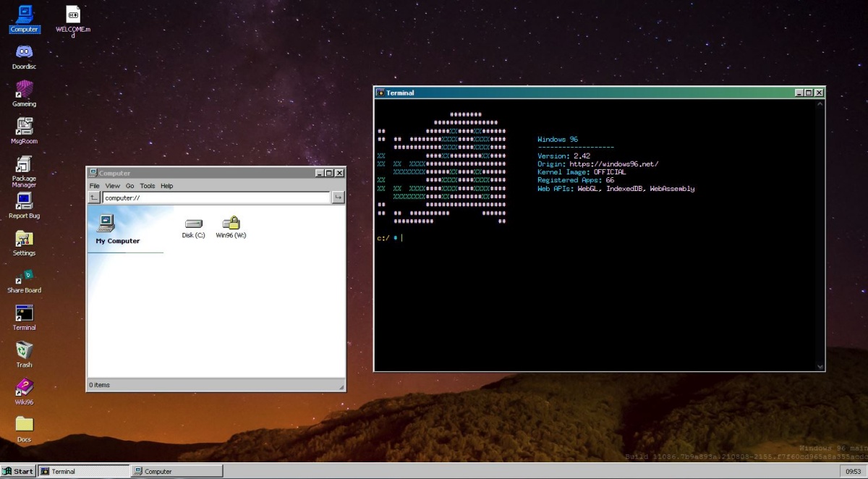868x479 pixels.
Task: Open View menu in Computer window
Action: (112, 186)
